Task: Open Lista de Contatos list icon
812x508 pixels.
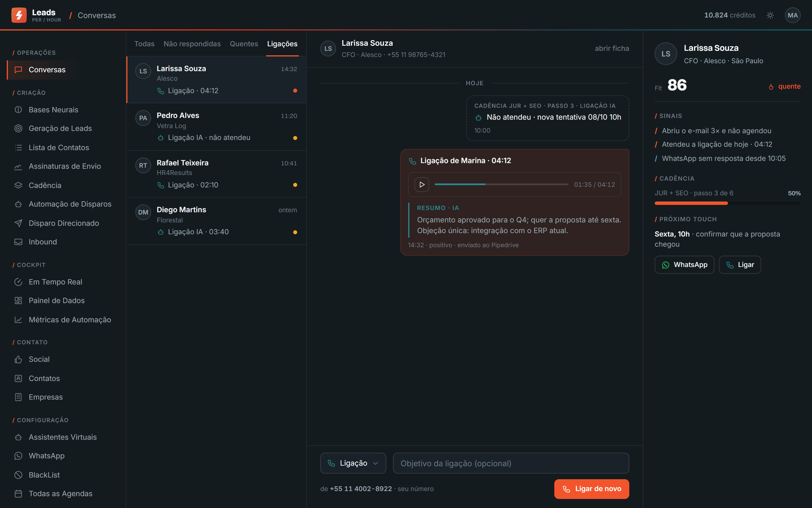Action: (18, 148)
